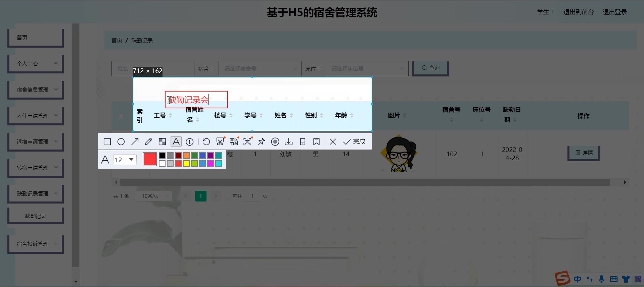
Task: Pick the magenta color swatch
Action: tap(211, 164)
